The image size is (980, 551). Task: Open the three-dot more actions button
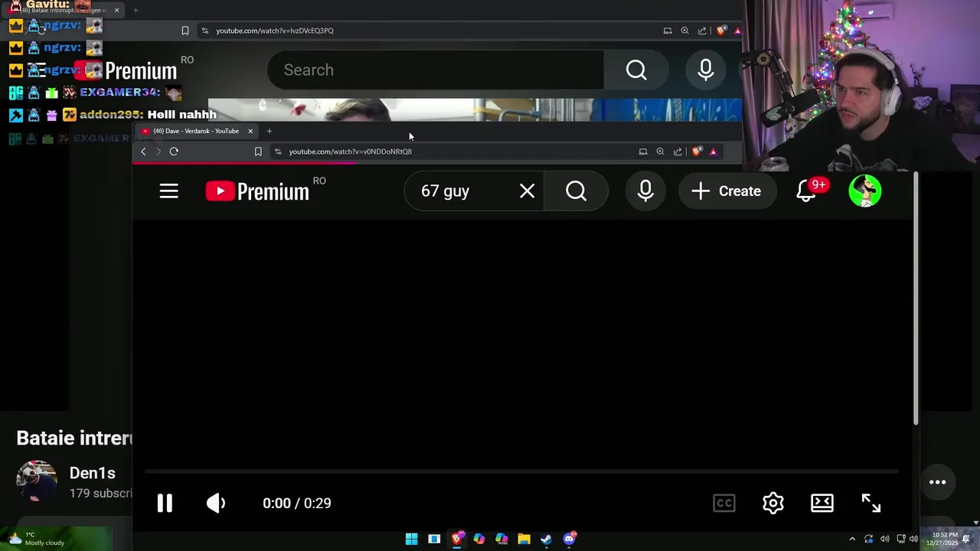point(938,482)
